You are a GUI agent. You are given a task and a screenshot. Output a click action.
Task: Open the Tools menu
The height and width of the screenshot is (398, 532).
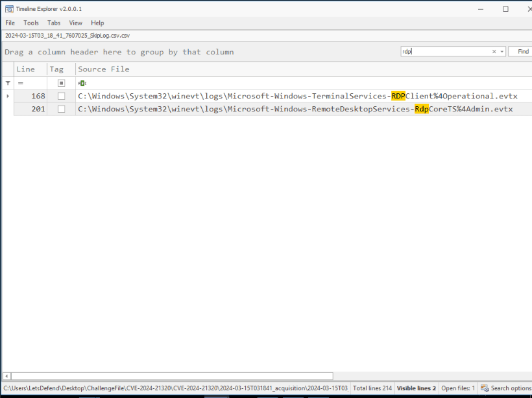[31, 23]
